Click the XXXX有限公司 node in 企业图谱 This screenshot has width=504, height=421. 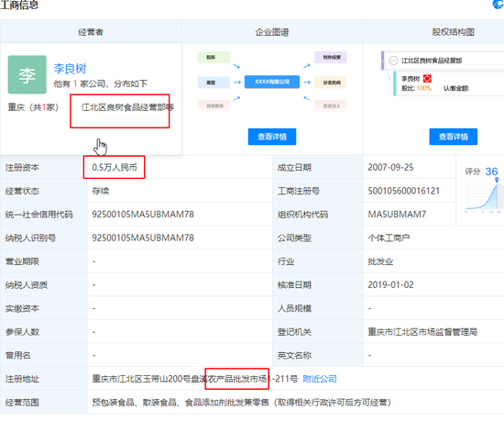tap(272, 82)
